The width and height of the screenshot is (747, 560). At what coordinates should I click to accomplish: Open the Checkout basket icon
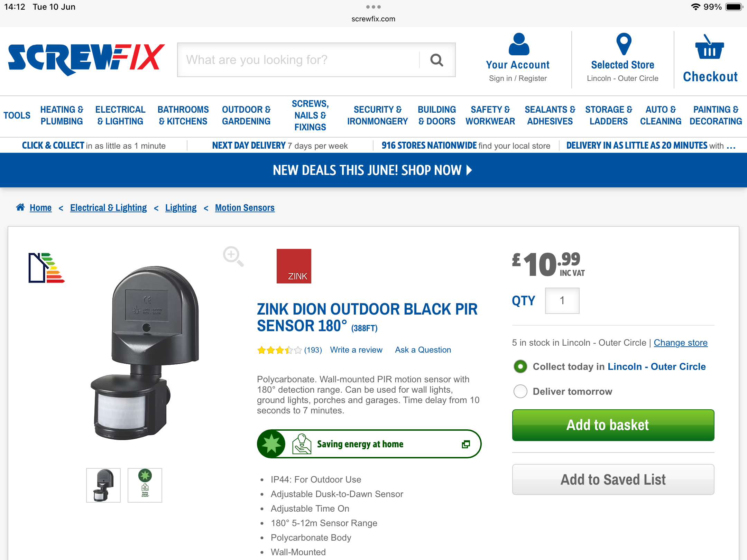coord(709,47)
